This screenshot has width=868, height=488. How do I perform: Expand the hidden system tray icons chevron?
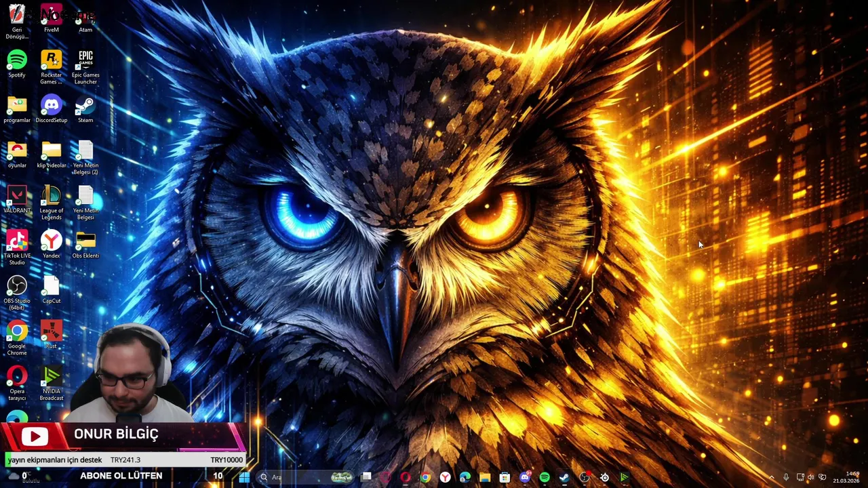tap(772, 477)
